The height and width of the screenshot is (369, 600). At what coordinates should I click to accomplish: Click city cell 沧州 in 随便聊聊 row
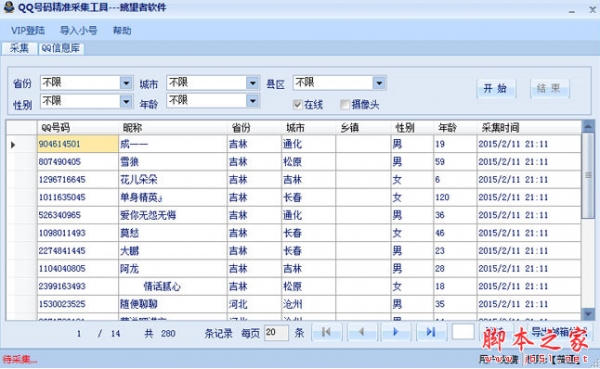(308, 304)
